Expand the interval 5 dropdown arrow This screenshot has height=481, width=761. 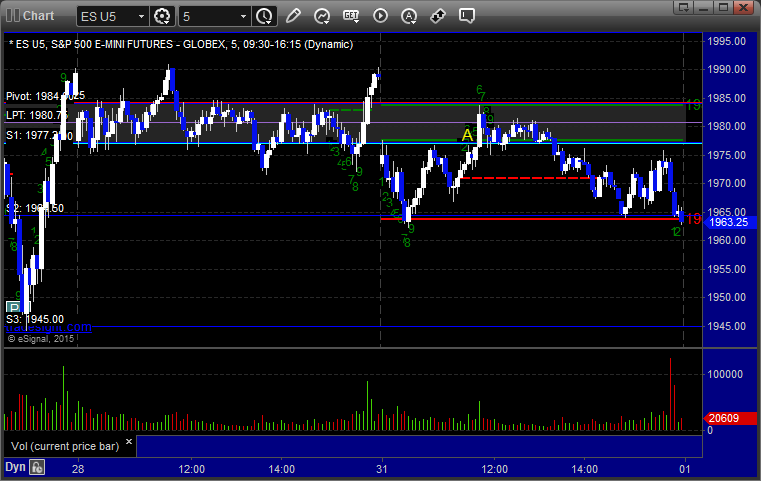244,17
